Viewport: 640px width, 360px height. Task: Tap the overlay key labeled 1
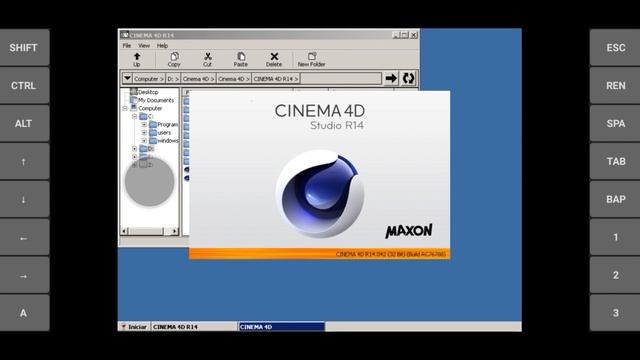615,237
